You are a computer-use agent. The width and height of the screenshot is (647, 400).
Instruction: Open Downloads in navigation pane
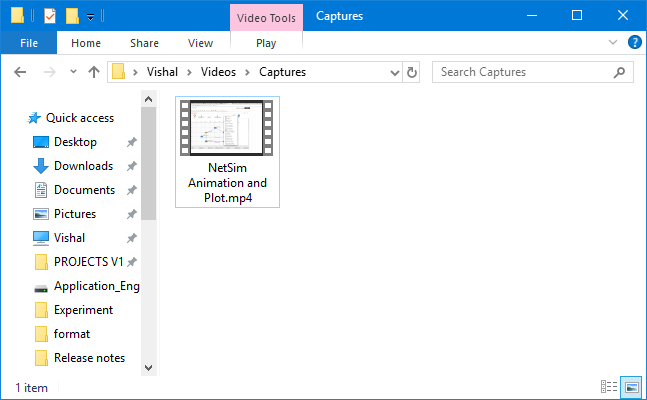83,166
